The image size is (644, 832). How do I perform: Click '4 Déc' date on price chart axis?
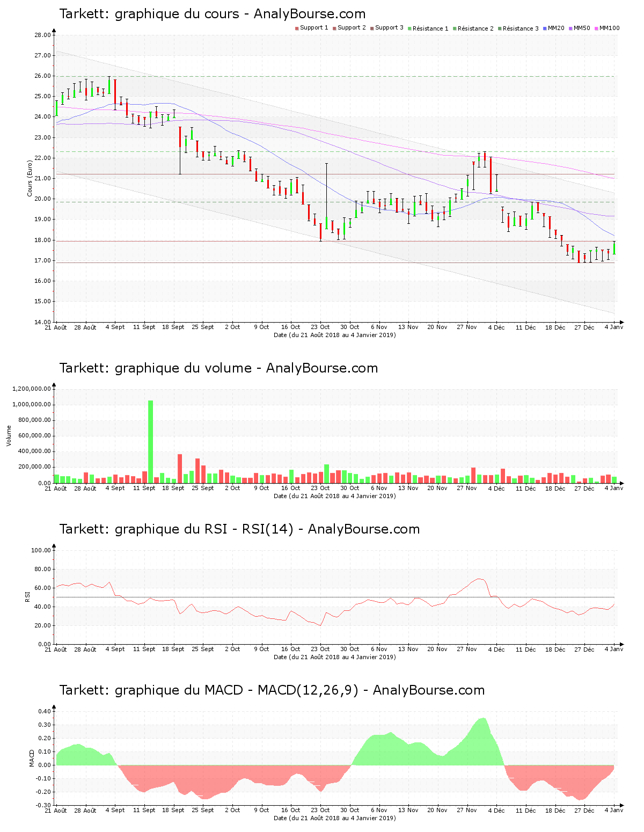coord(496,327)
